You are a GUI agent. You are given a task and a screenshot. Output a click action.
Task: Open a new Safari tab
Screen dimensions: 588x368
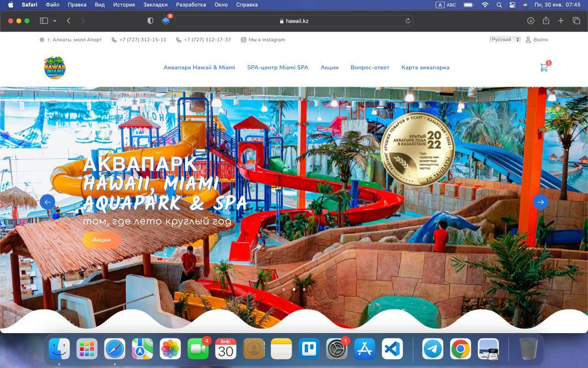561,21
